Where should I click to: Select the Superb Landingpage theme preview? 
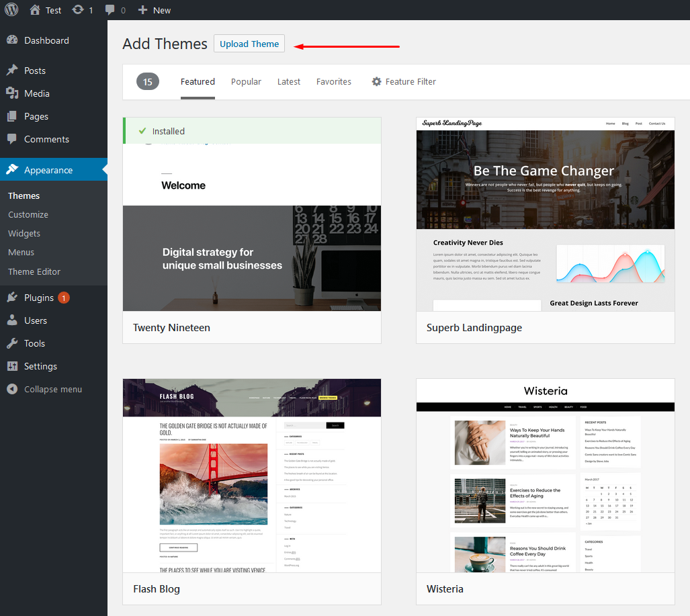pyautogui.click(x=545, y=214)
